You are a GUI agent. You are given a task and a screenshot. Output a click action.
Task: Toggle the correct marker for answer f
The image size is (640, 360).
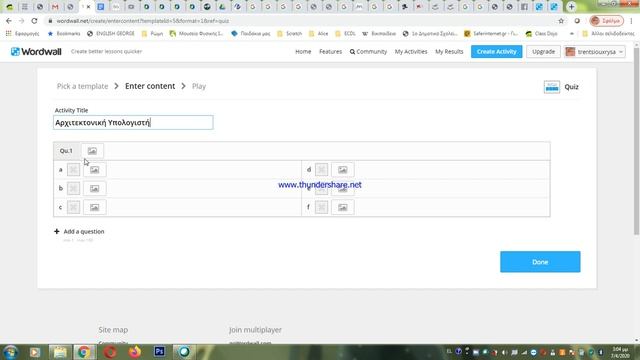pos(322,207)
